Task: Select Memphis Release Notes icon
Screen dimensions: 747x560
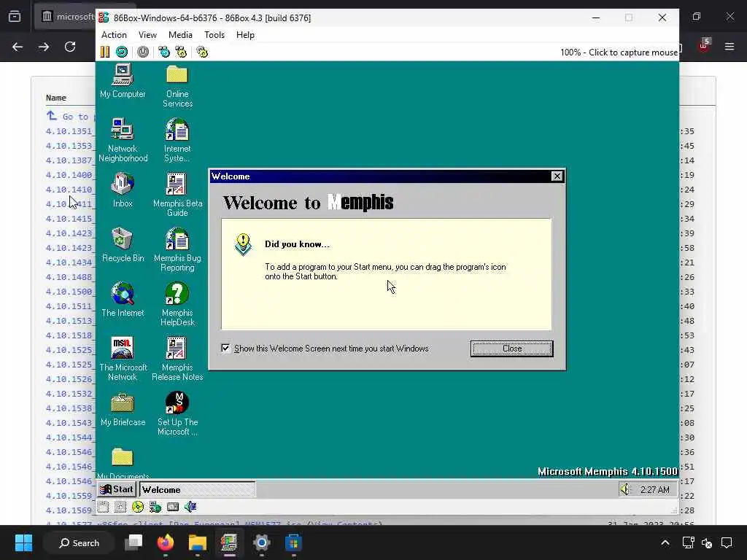Action: click(177, 359)
